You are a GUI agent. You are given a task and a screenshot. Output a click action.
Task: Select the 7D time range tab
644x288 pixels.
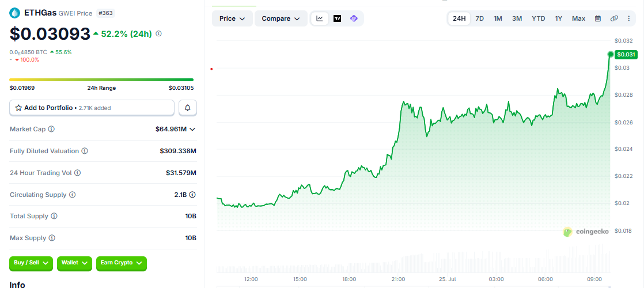click(479, 18)
